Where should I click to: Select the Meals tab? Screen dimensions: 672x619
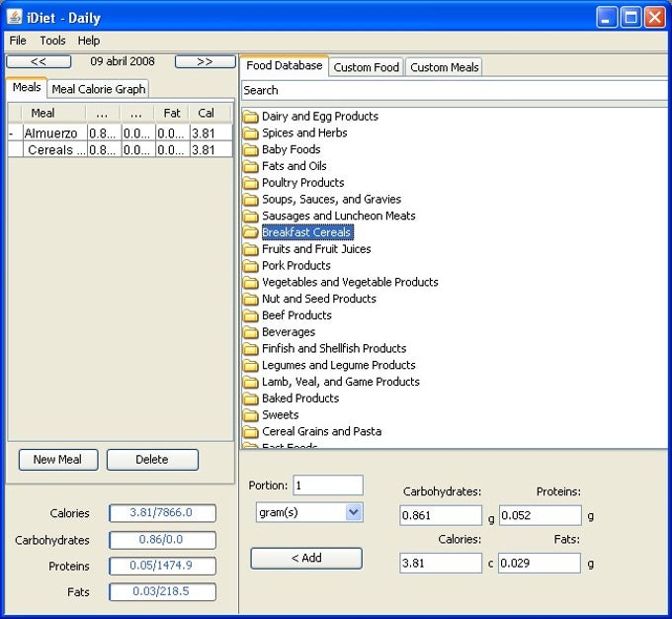27,87
